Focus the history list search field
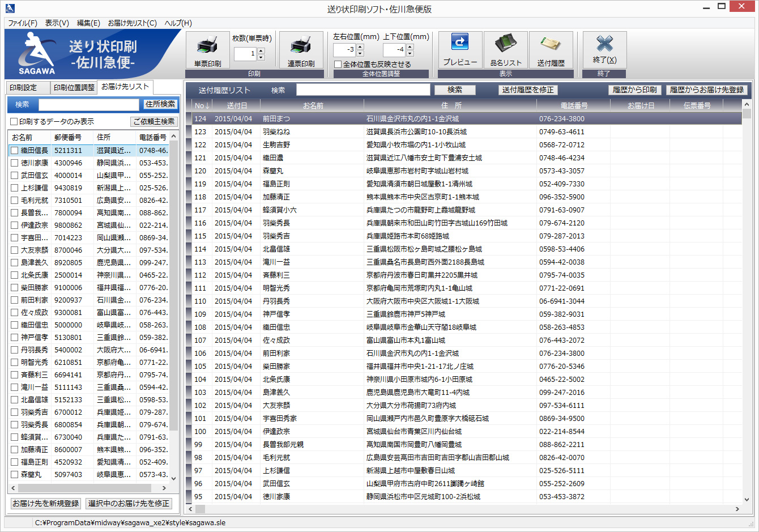The image size is (759, 532). tap(363, 90)
